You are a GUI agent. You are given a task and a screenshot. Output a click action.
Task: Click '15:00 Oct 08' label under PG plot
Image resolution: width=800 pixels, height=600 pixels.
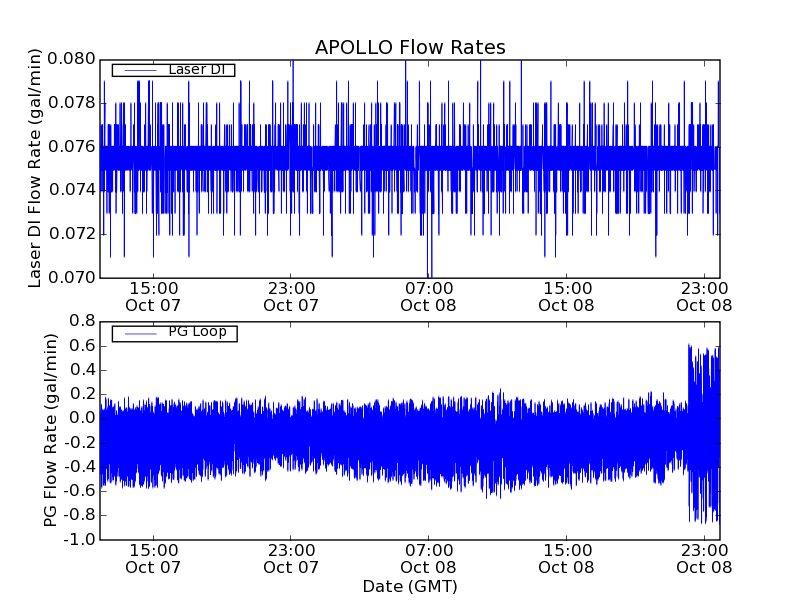tap(566, 559)
